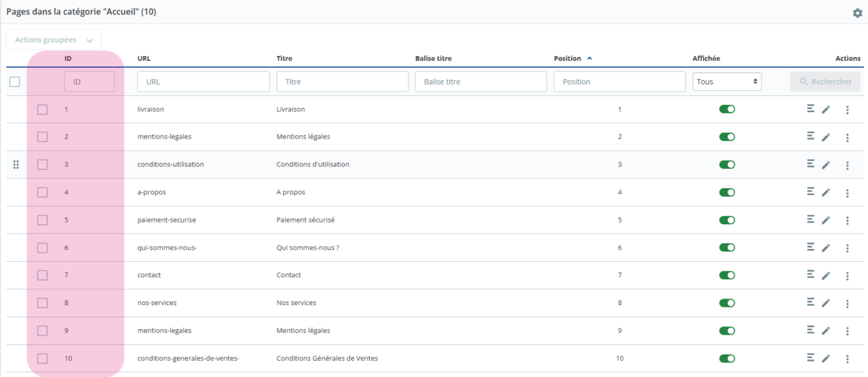Click the Rechercher search button

[x=825, y=82]
